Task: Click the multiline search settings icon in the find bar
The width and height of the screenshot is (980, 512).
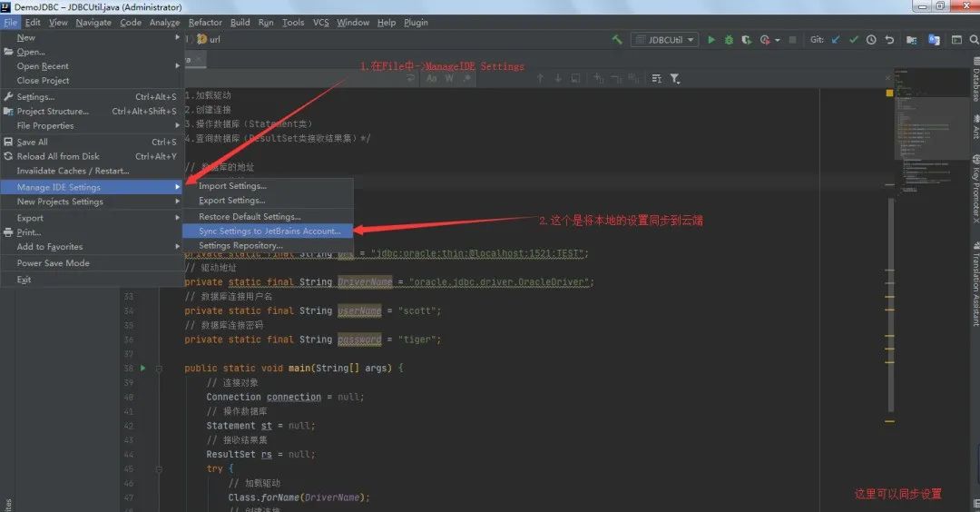Action: coord(656,78)
